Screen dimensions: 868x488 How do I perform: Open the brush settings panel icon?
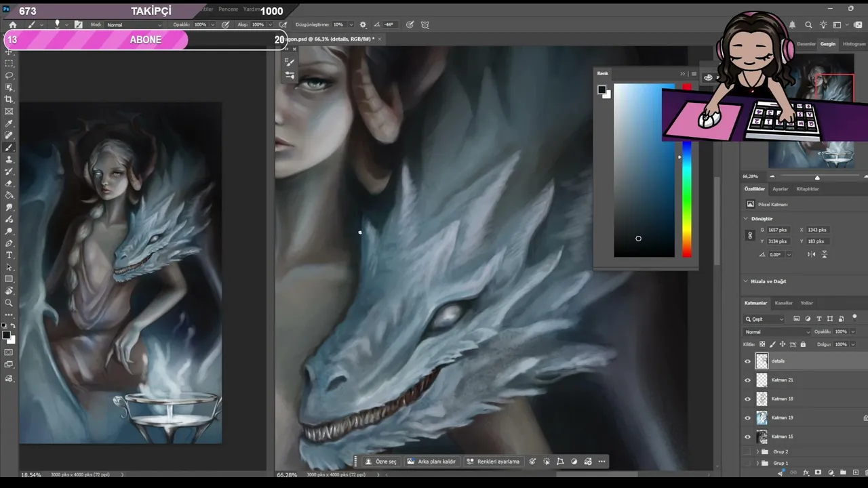click(78, 24)
